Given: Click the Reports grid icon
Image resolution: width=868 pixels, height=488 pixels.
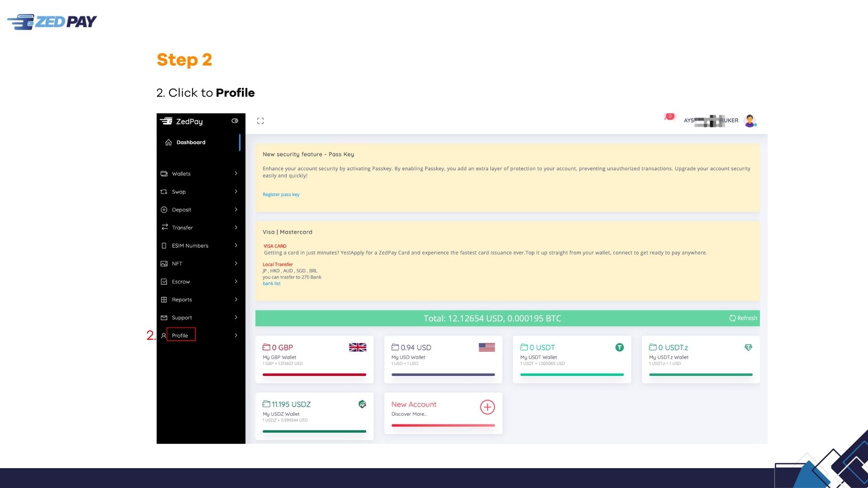Looking at the screenshot, I should 164,300.
